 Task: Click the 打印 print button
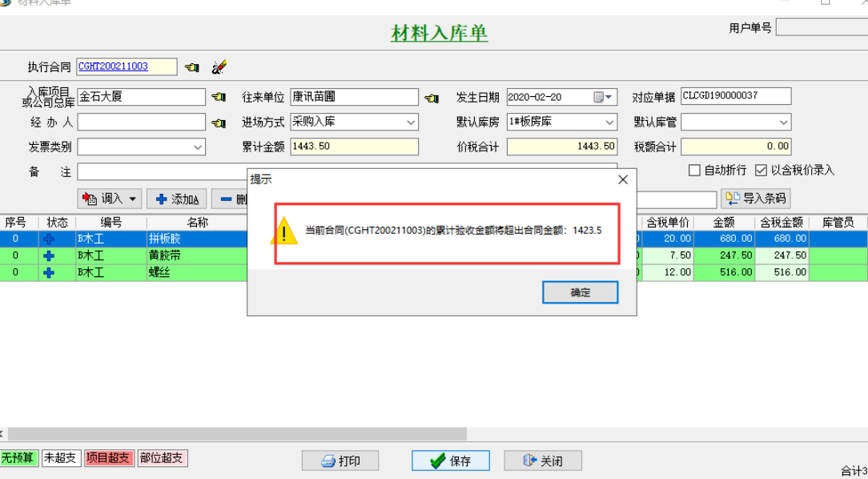click(x=340, y=461)
